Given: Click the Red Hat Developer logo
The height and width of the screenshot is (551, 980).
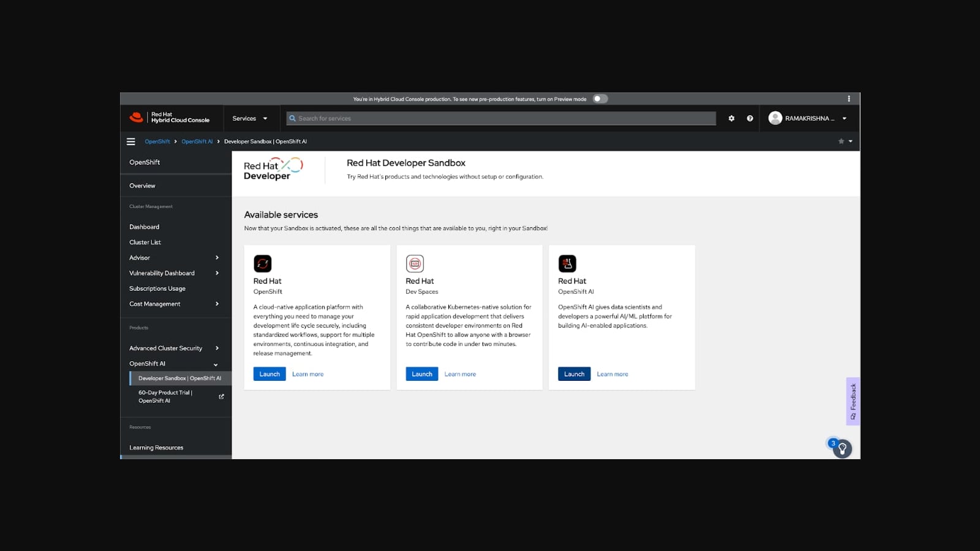Looking at the screenshot, I should point(273,169).
